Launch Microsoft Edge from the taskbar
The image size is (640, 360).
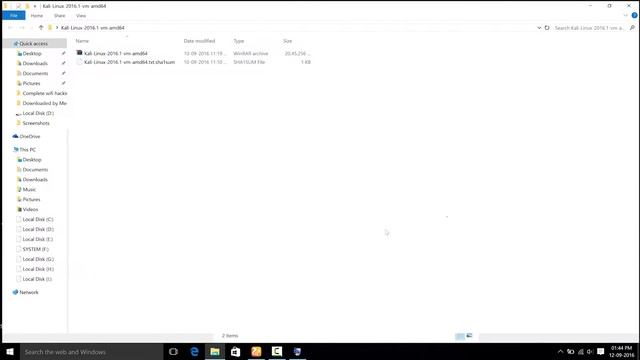(x=194, y=351)
